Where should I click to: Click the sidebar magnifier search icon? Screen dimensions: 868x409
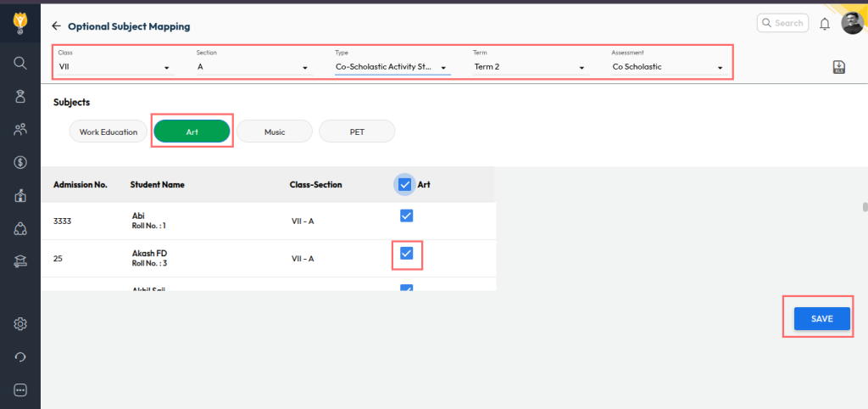(20, 63)
